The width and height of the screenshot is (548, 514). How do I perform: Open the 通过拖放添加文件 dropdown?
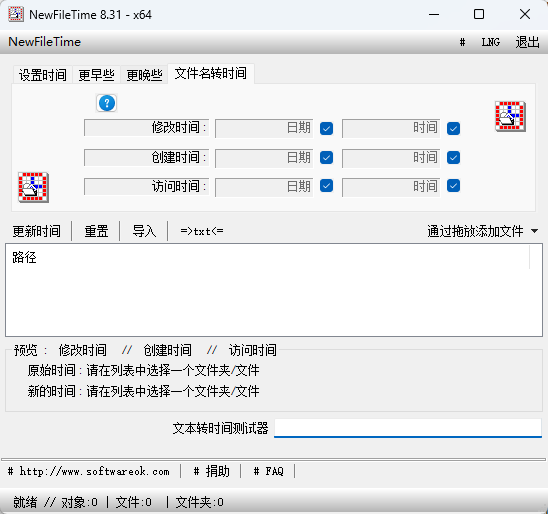click(x=483, y=231)
